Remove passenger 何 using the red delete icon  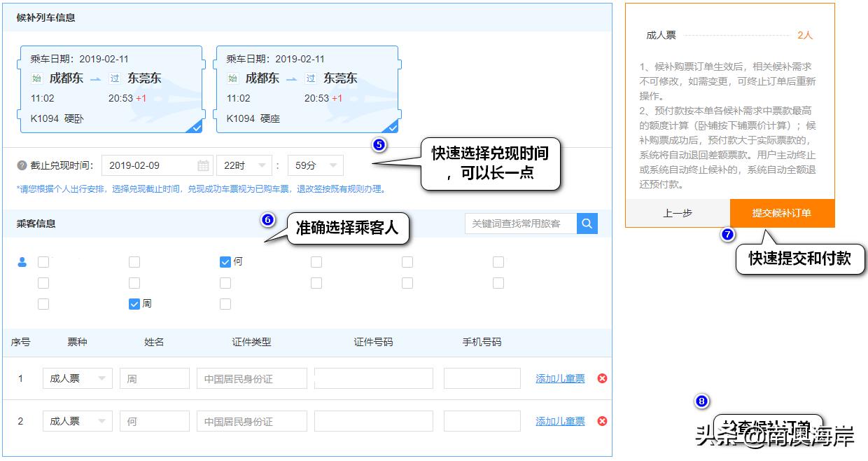pos(602,420)
